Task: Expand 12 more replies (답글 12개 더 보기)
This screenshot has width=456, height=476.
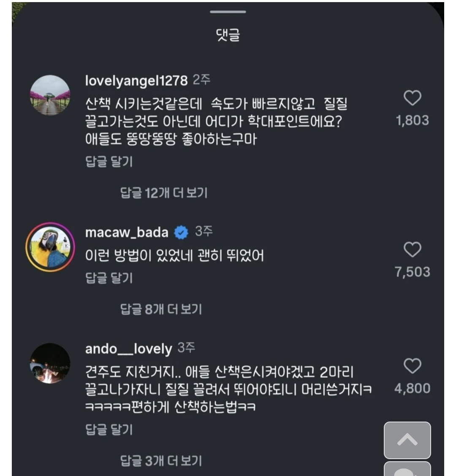Action: 164,193
